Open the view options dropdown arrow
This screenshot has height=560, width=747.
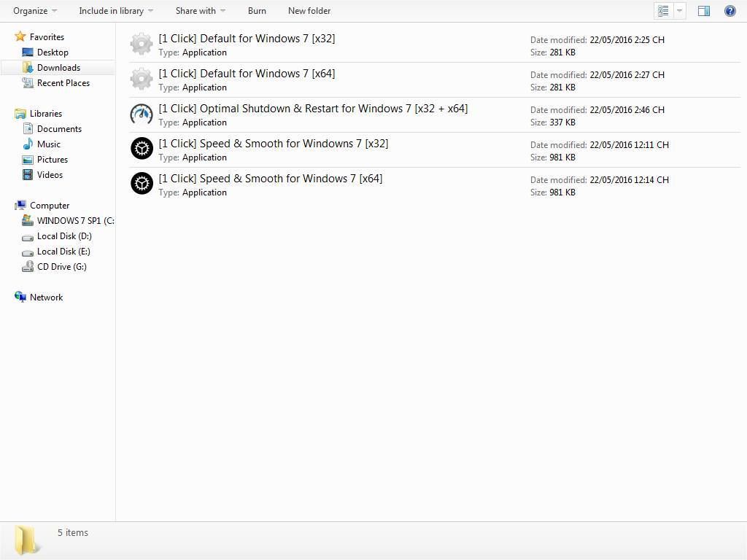680,11
